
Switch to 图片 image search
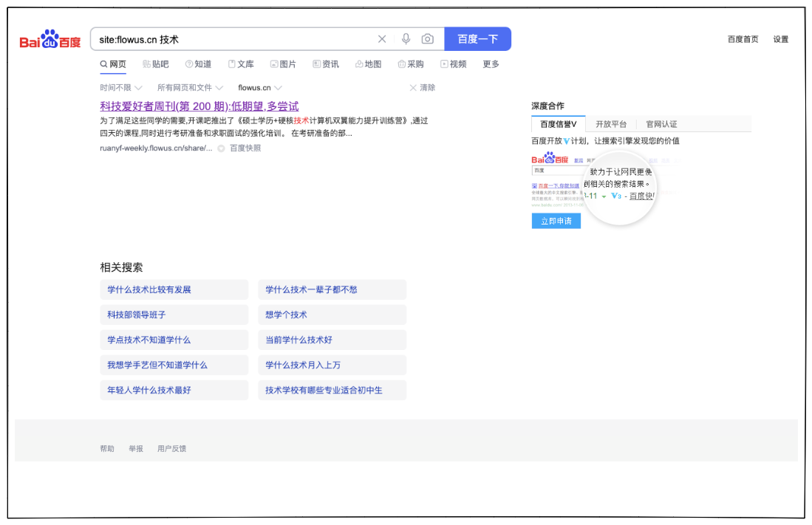click(x=284, y=64)
